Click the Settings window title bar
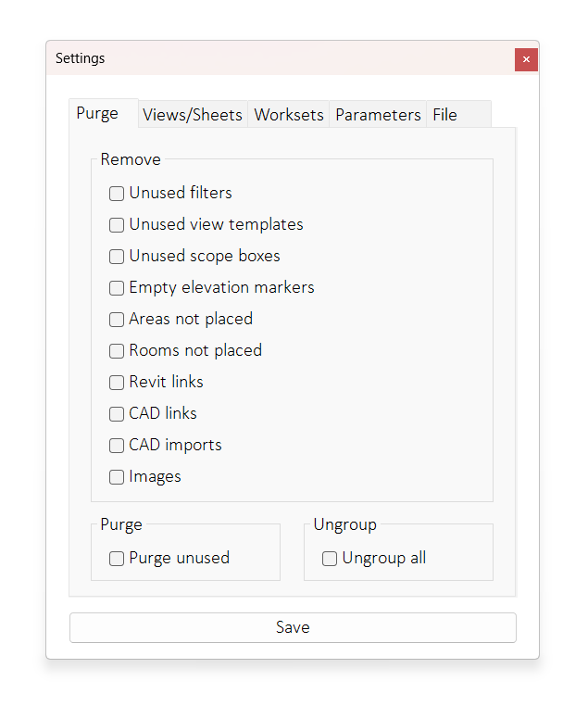This screenshot has width=588, height=706. click(x=278, y=58)
